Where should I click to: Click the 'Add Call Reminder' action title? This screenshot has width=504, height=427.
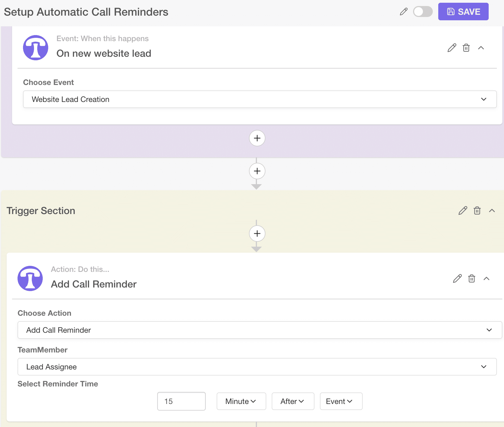(x=94, y=284)
